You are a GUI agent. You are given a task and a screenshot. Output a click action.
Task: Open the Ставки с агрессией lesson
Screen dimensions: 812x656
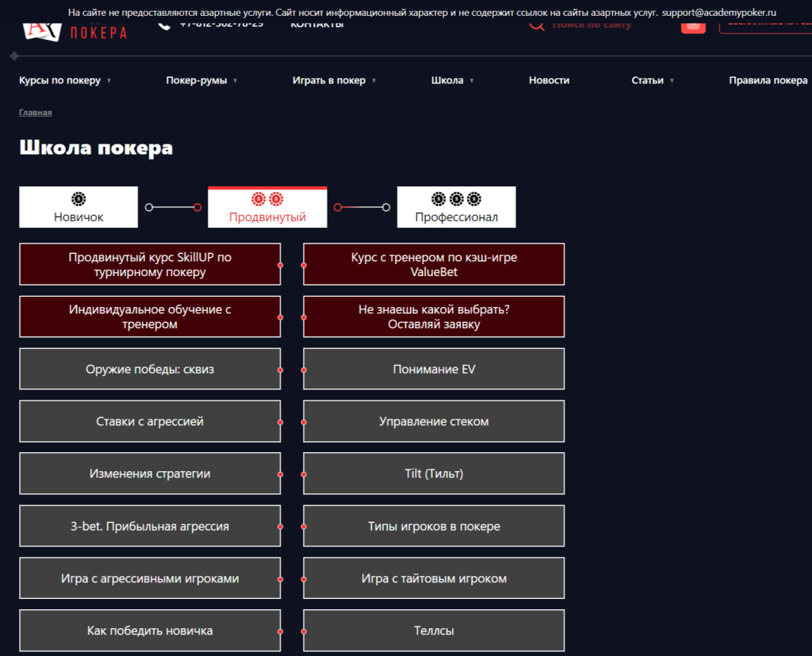pyautogui.click(x=150, y=421)
